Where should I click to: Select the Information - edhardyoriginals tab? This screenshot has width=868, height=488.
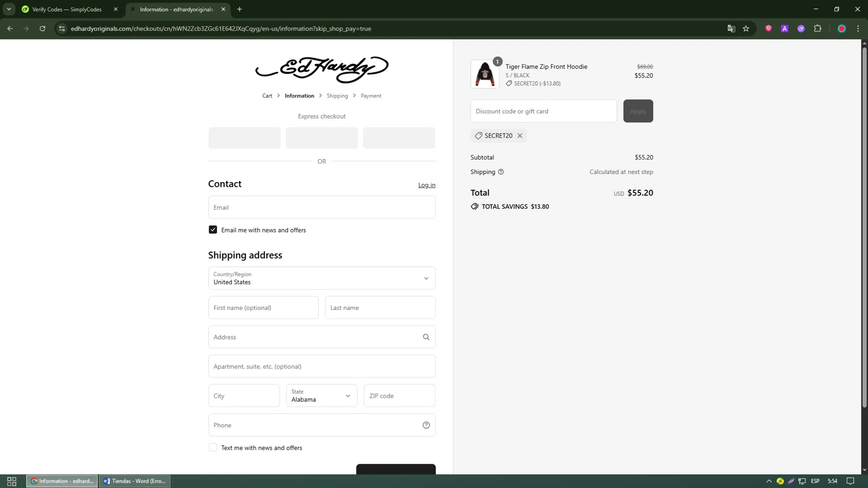tap(176, 9)
